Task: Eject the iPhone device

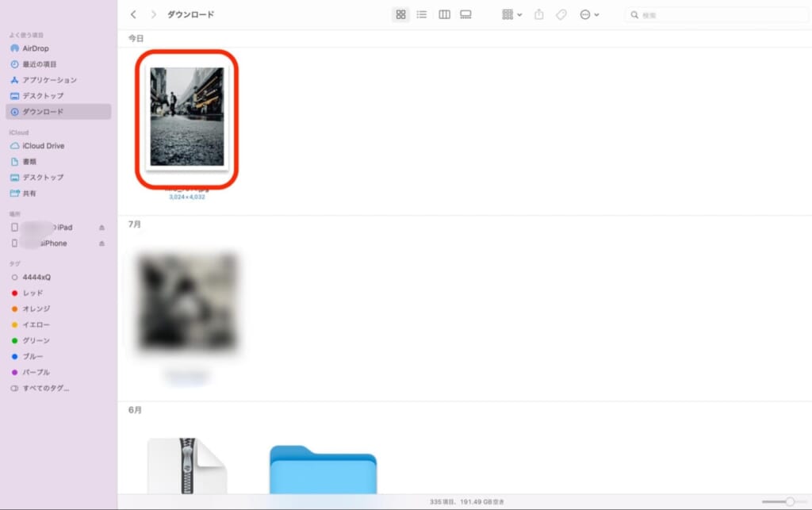Action: pos(102,243)
